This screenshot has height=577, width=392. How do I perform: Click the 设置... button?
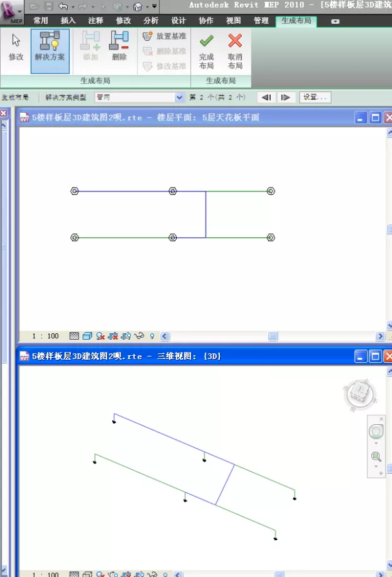pyautogui.click(x=315, y=97)
